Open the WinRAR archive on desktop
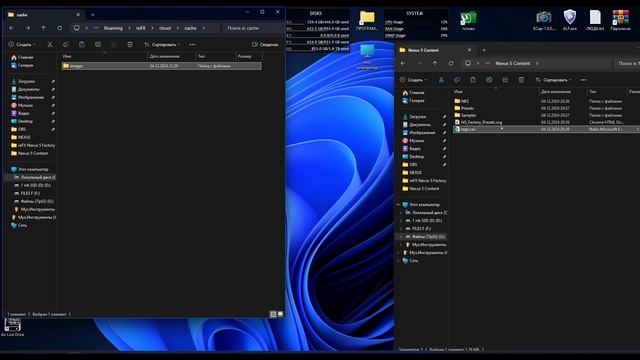Image resolution: width=640 pixels, height=360 pixels. pyautogui.click(x=620, y=20)
